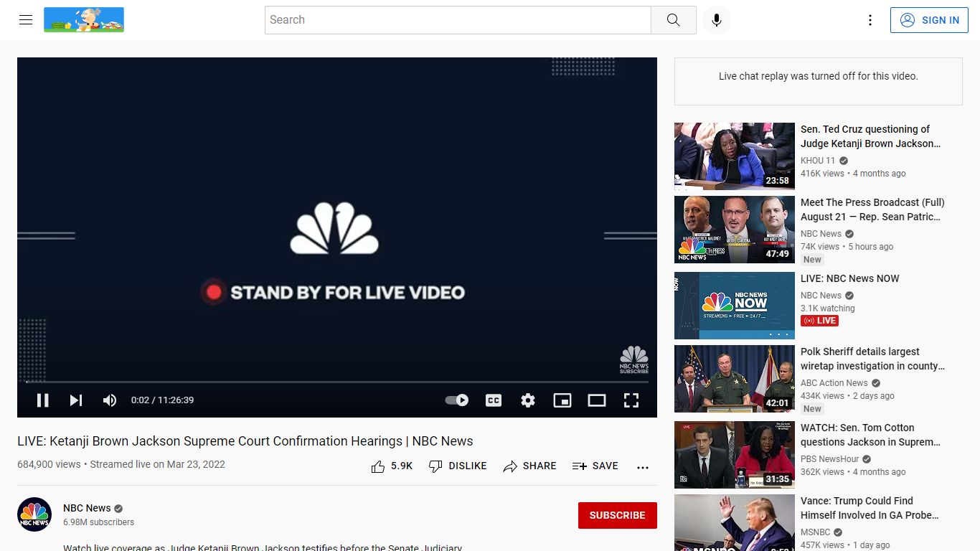Viewport: 980px width, 551px height.
Task: Toggle closed captions CC
Action: (x=494, y=400)
